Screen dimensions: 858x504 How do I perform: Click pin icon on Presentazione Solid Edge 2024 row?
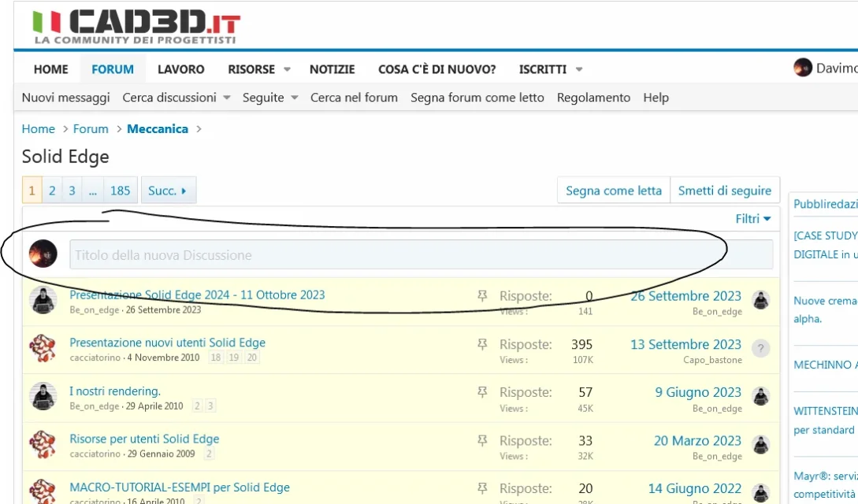[x=482, y=296]
